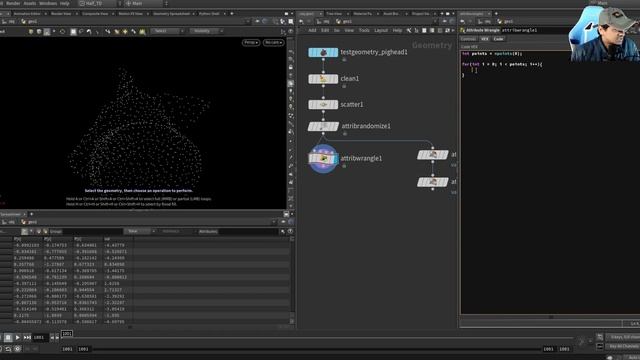The height and width of the screenshot is (360, 640).
Task: Toggle bypass flag on clean1 node
Action: (x=312, y=79)
